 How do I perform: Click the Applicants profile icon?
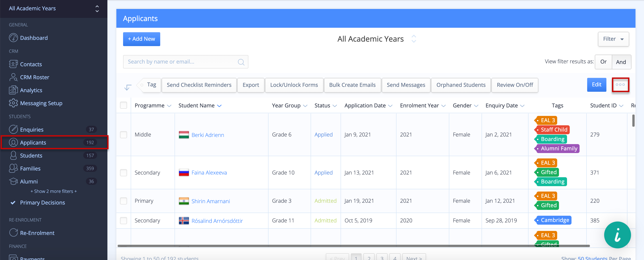pos(13,142)
